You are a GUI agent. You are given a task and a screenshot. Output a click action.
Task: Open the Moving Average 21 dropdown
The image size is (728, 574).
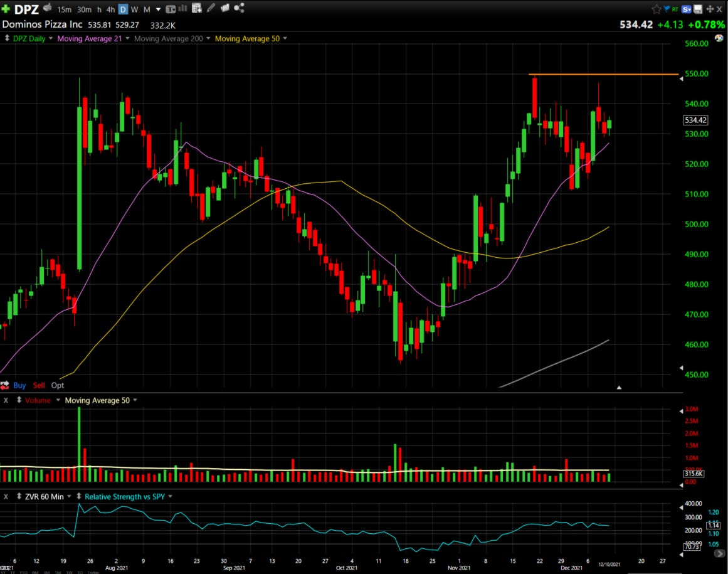[x=127, y=38]
